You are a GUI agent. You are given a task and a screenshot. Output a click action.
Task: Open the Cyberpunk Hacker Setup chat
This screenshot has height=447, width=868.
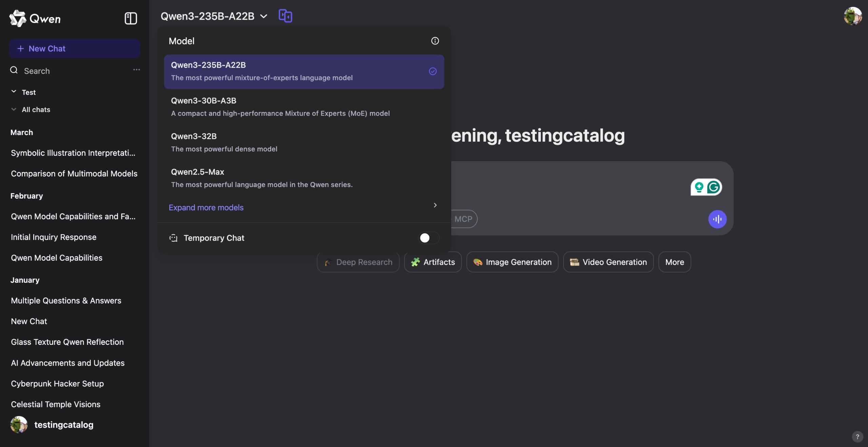57,384
